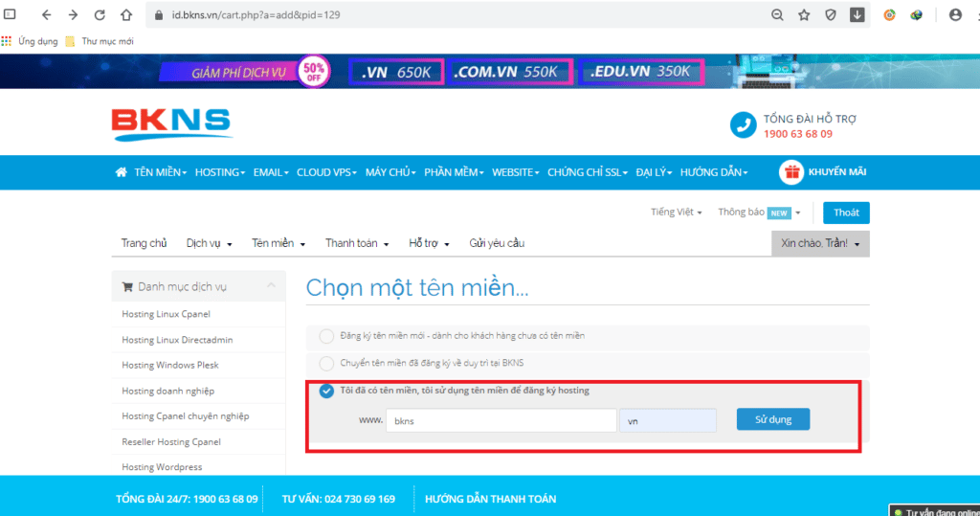Click the colorful circular extension icon
The image size is (980, 516).
[x=889, y=15]
